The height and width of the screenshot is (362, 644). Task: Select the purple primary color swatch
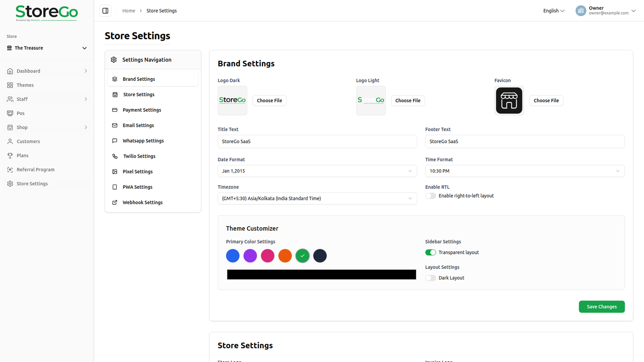click(x=250, y=256)
